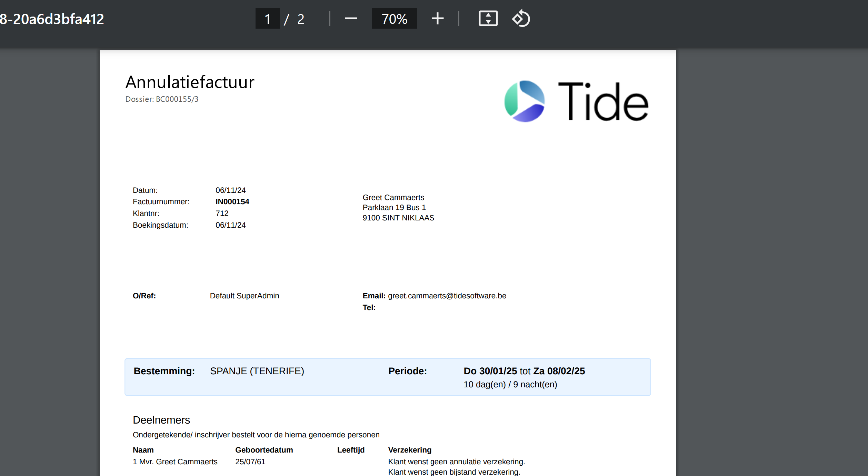Click the Tide logo swirl icon
The height and width of the screenshot is (476, 868).
point(524,101)
